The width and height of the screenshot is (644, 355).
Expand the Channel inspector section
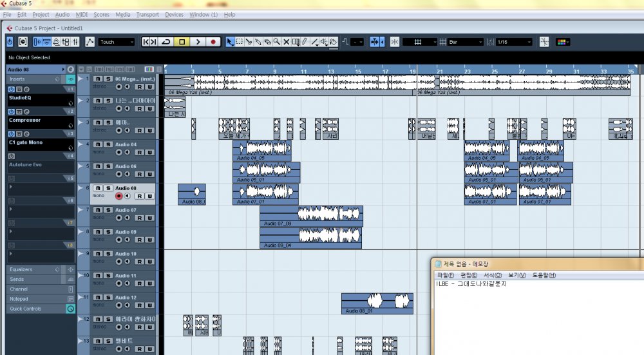pos(41,289)
